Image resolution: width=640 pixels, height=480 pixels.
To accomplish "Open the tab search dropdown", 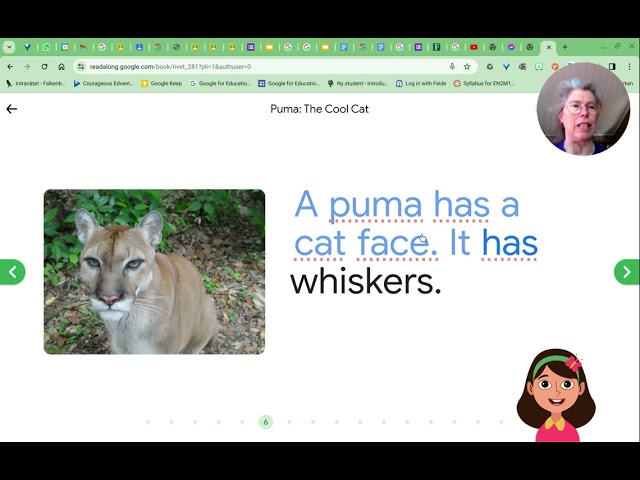I will [9, 47].
